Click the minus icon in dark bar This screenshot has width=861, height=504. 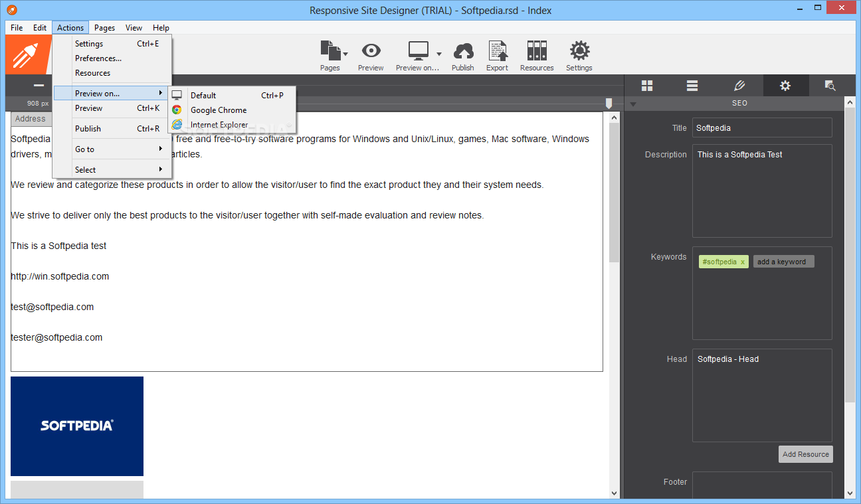pyautogui.click(x=39, y=86)
